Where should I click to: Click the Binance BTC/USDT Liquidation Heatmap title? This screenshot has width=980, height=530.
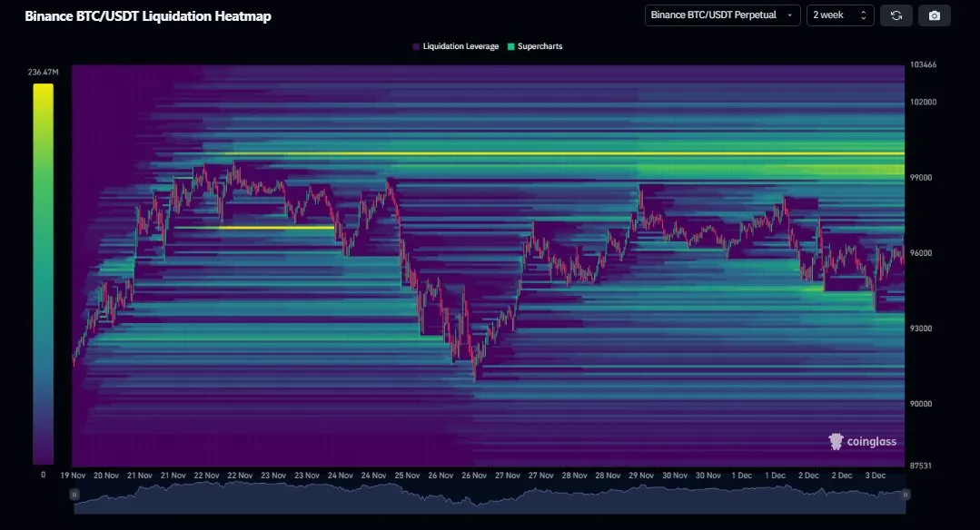click(147, 15)
